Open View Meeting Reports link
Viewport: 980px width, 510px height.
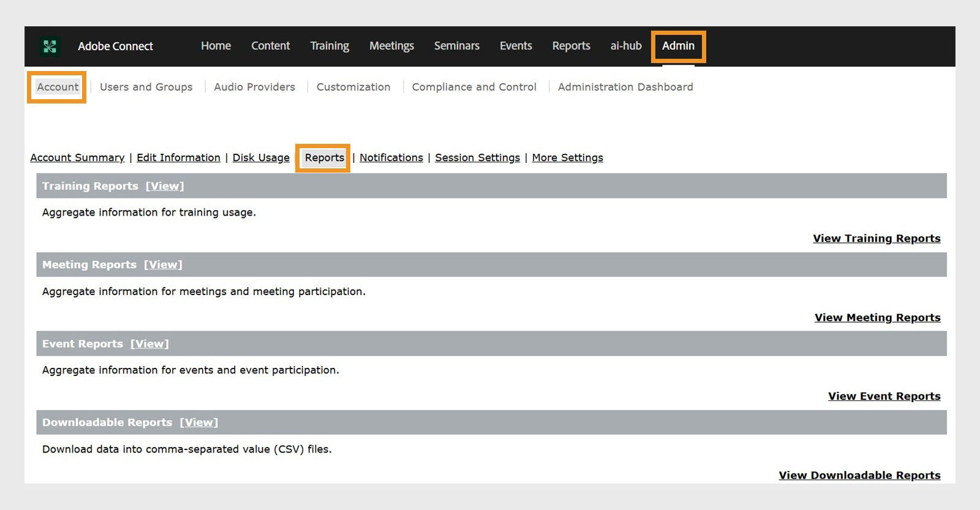(878, 318)
